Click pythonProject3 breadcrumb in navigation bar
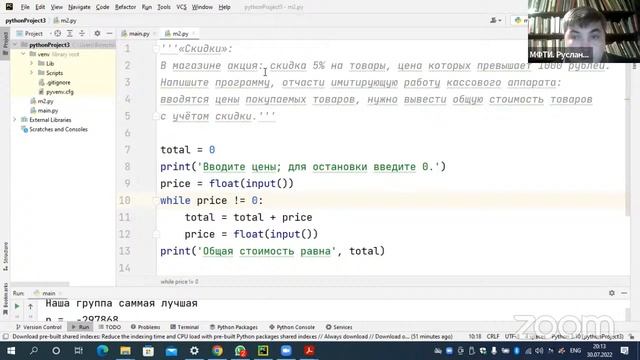 tap(25, 20)
